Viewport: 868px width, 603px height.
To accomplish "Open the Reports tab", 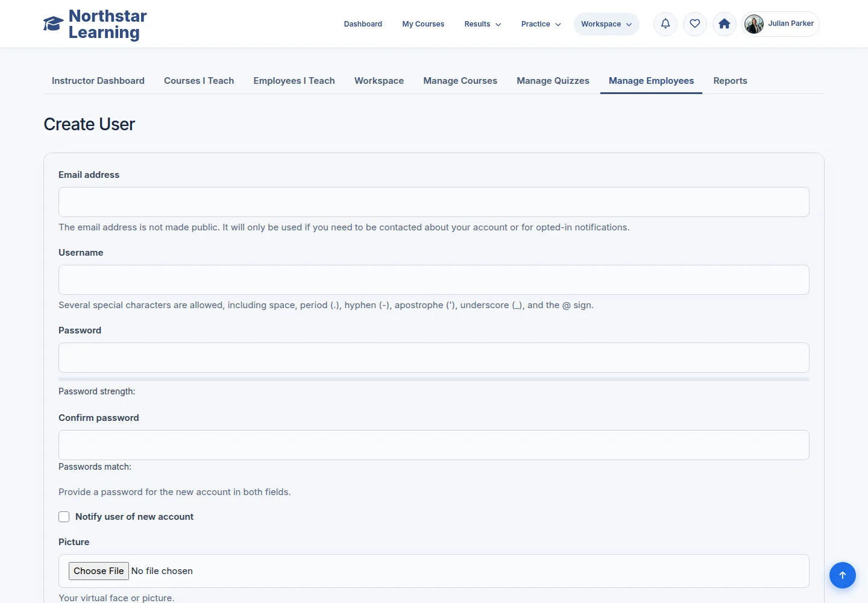I will 730,81.
